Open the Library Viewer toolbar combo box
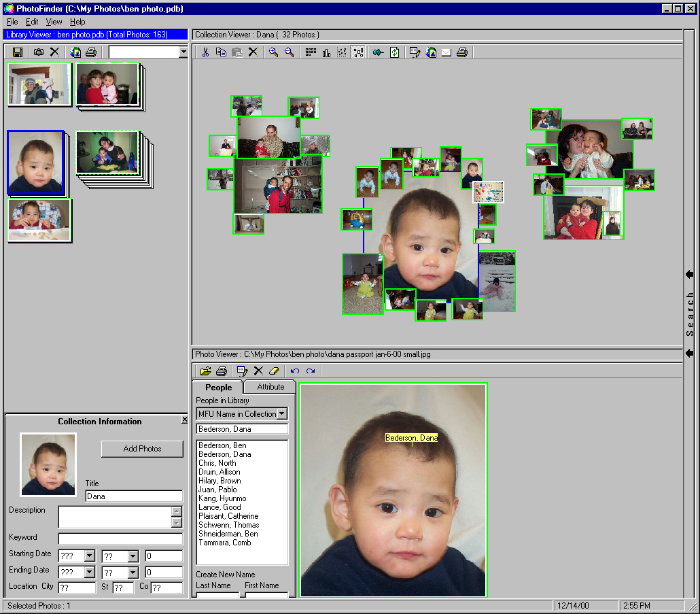This screenshot has width=700, height=614. click(x=183, y=52)
